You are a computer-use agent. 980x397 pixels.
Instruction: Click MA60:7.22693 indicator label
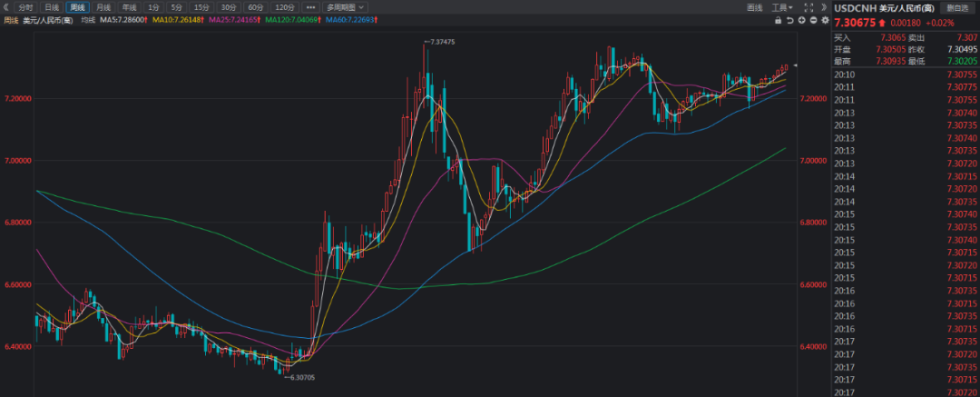[350, 20]
